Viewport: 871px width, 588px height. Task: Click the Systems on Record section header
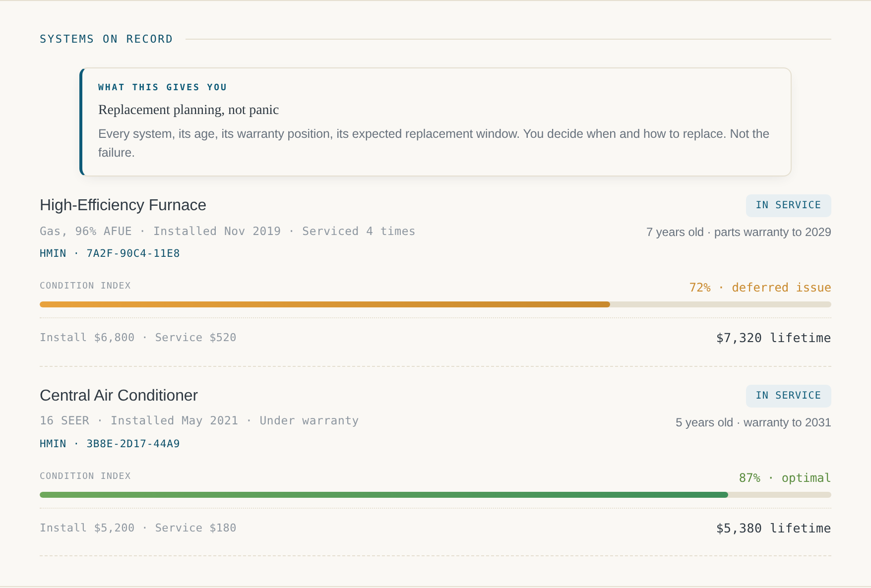click(106, 39)
